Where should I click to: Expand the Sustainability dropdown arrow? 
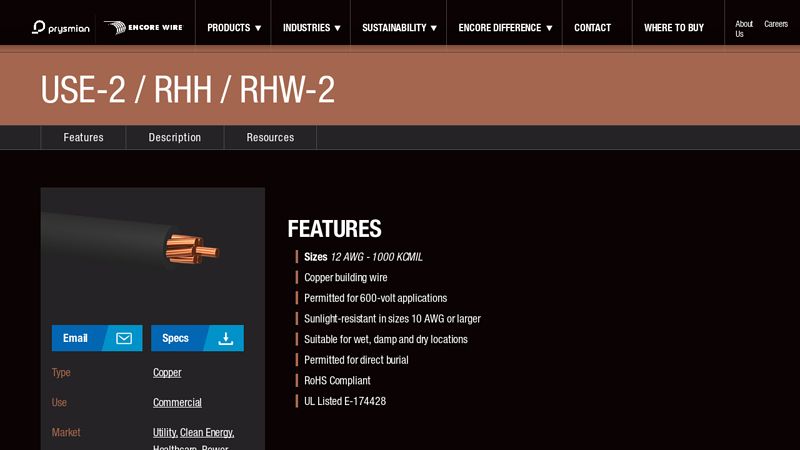click(434, 28)
